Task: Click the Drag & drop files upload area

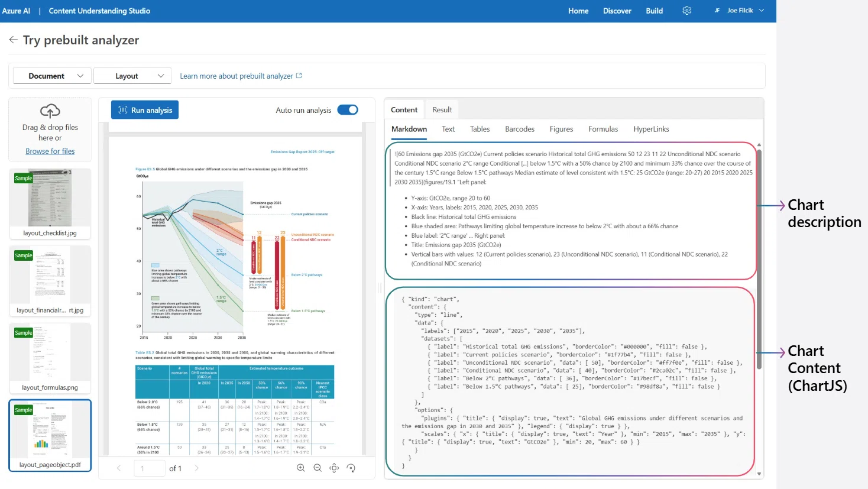Action: pos(50,129)
